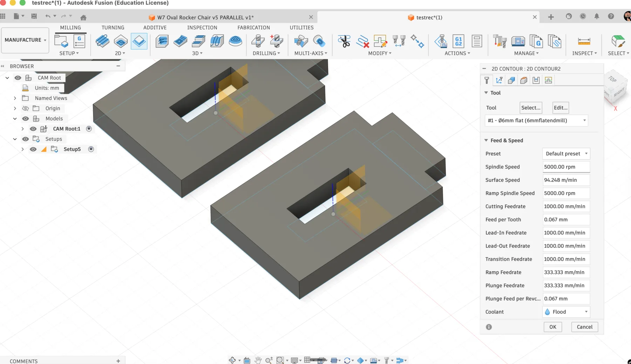The width and height of the screenshot is (631, 364).
Task: Open the Heights tab in the contour dialog
Action: point(524,80)
